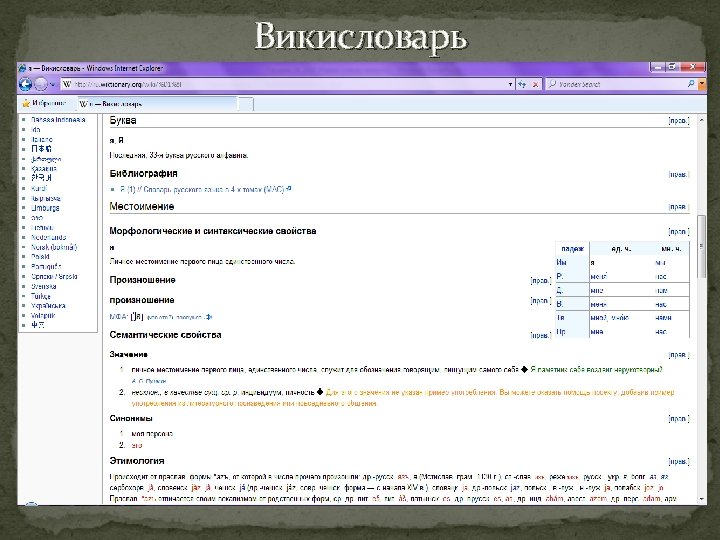The height and width of the screenshot is (540, 720).
Task: Open recent pages dropdown beside Forward button
Action: coord(52,84)
